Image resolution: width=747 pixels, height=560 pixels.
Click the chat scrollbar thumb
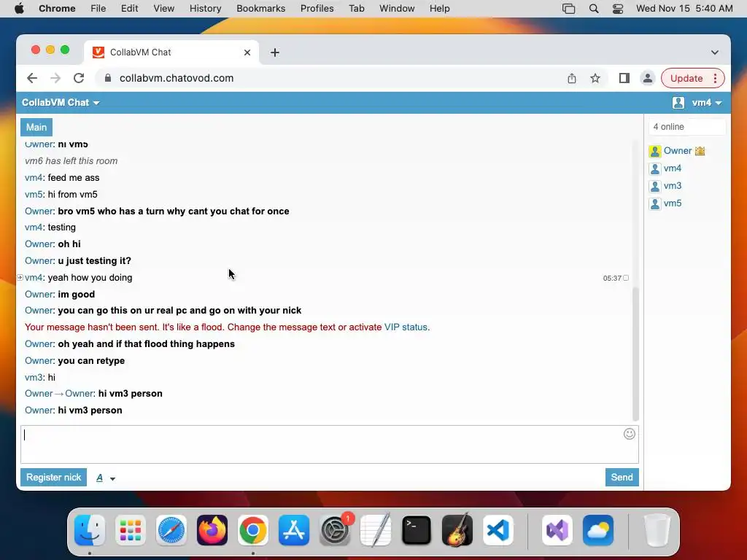(x=635, y=352)
